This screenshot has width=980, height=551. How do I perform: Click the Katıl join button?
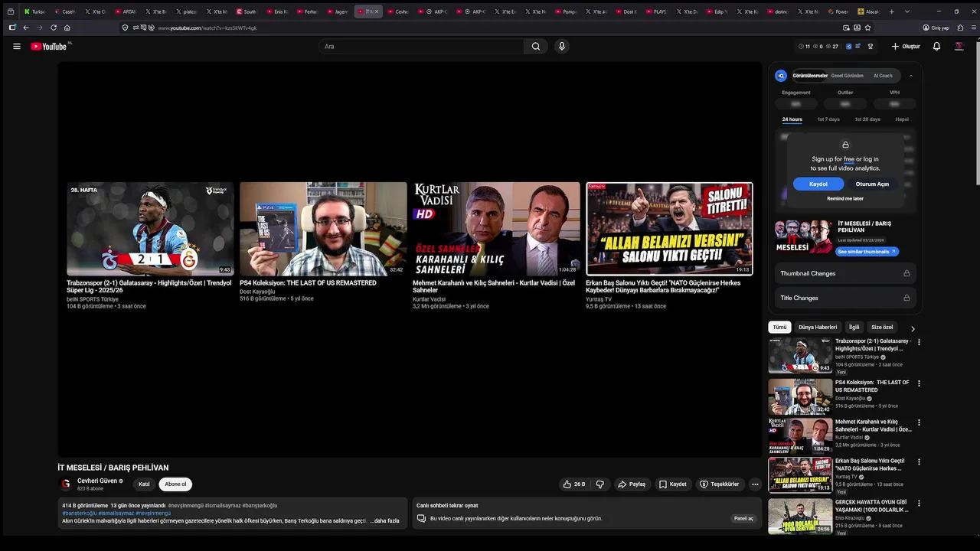tap(144, 484)
